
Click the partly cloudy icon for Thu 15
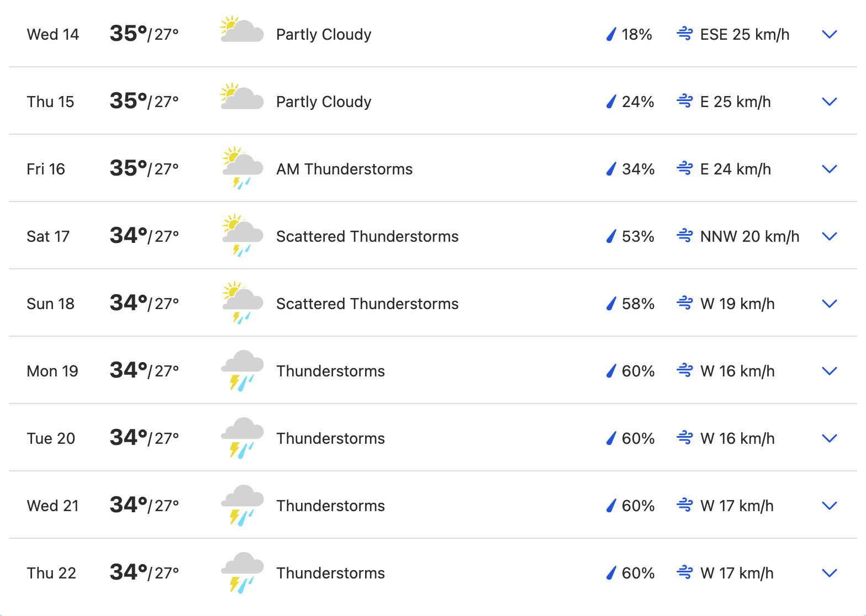tap(242, 97)
